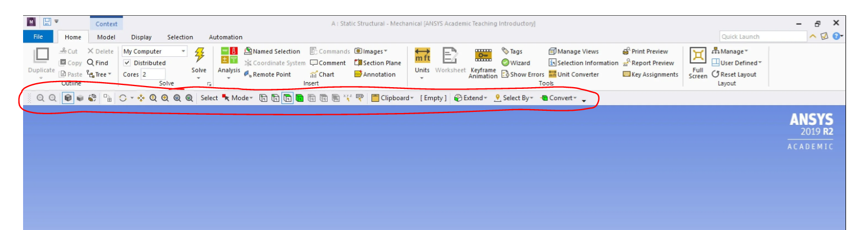The width and height of the screenshot is (868, 230).
Task: Enable wireframe view
Action: (x=92, y=98)
